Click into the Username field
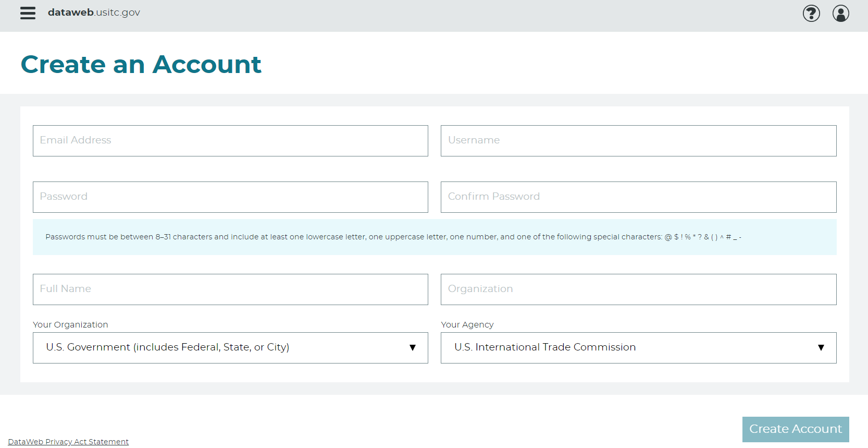The image size is (868, 448). (638, 141)
